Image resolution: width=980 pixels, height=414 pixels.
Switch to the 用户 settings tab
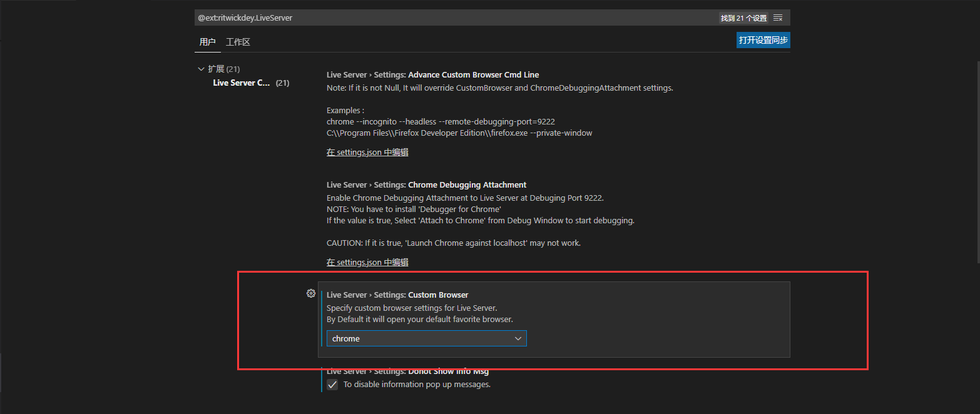208,42
